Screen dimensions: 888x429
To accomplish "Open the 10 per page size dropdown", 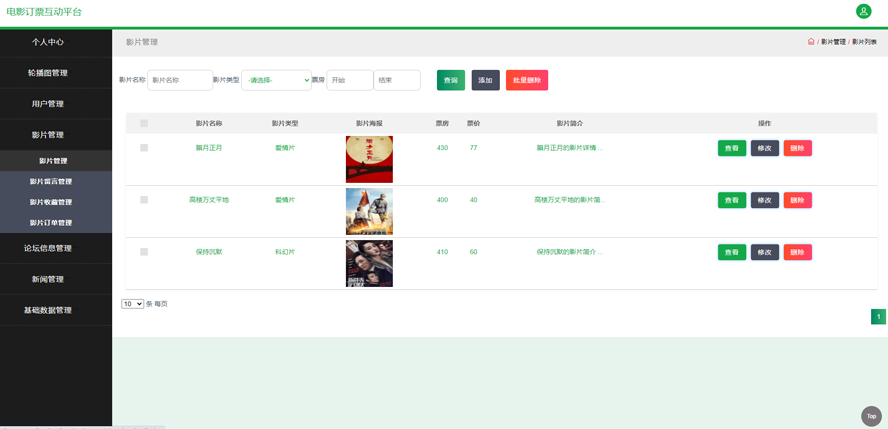I will pyautogui.click(x=133, y=304).
